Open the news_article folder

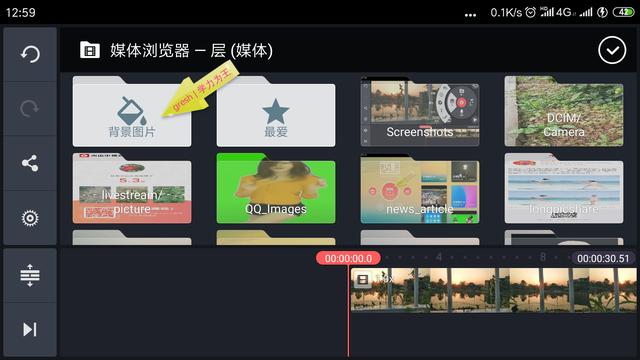point(420,188)
